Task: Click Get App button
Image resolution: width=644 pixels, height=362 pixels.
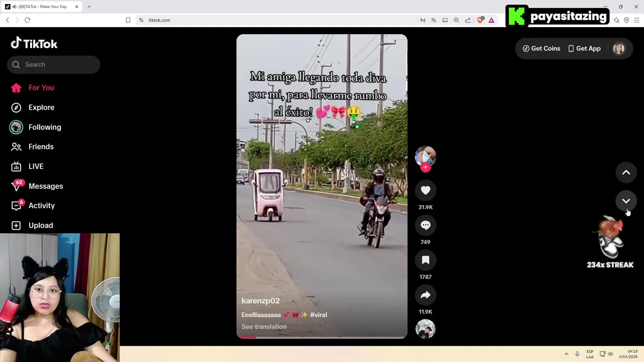Action: pos(584,48)
